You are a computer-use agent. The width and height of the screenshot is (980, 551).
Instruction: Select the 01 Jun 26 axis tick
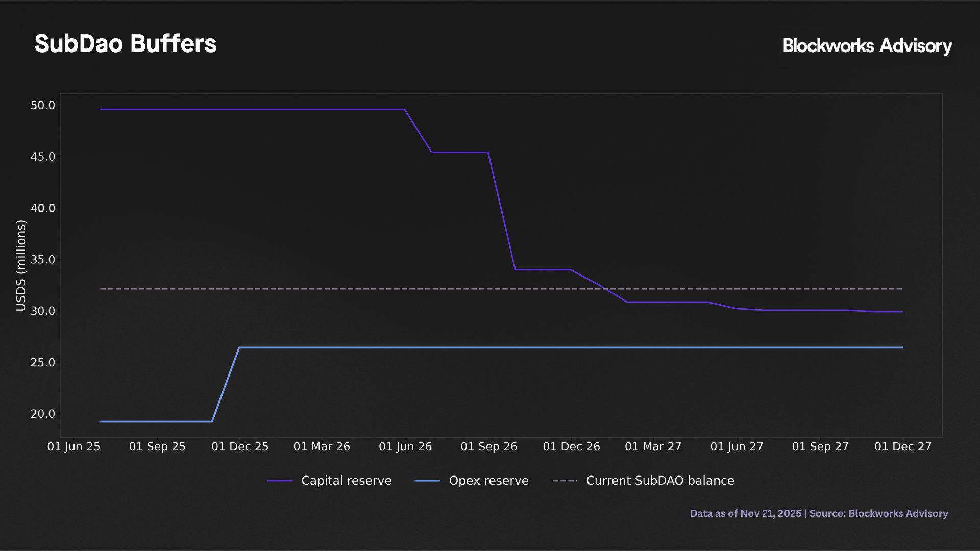[x=405, y=447]
